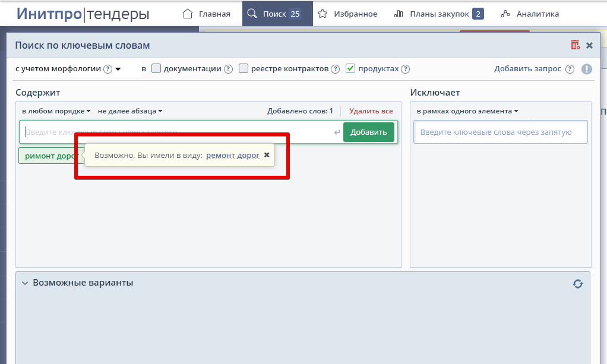Click the enter arrow icon in input

point(337,132)
